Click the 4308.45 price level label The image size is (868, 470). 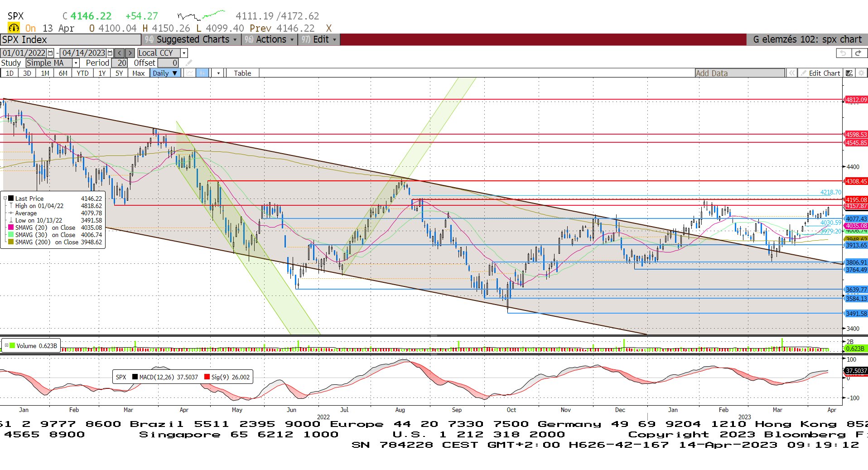tap(856, 181)
